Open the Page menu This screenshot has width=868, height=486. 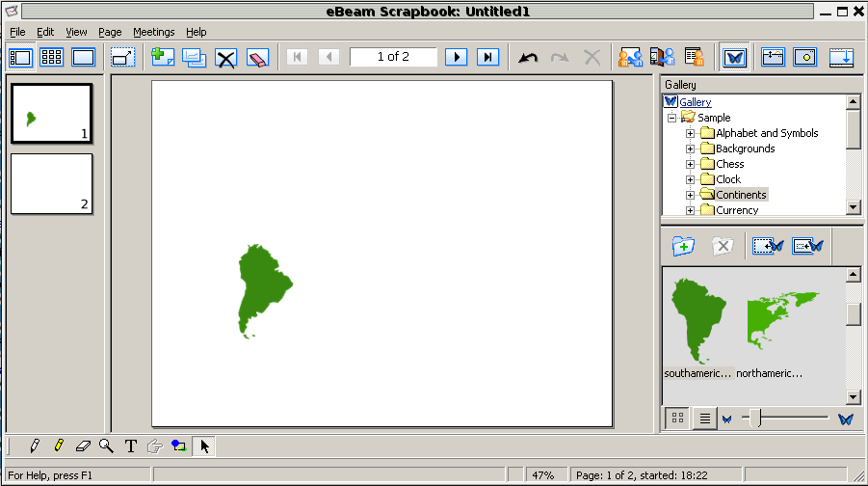click(110, 32)
